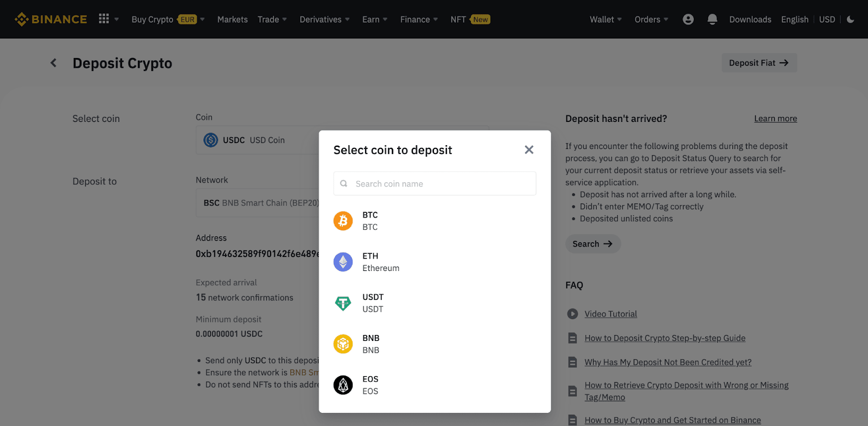This screenshot has width=868, height=426.
Task: Open the apps grid menu icon
Action: 104,19
